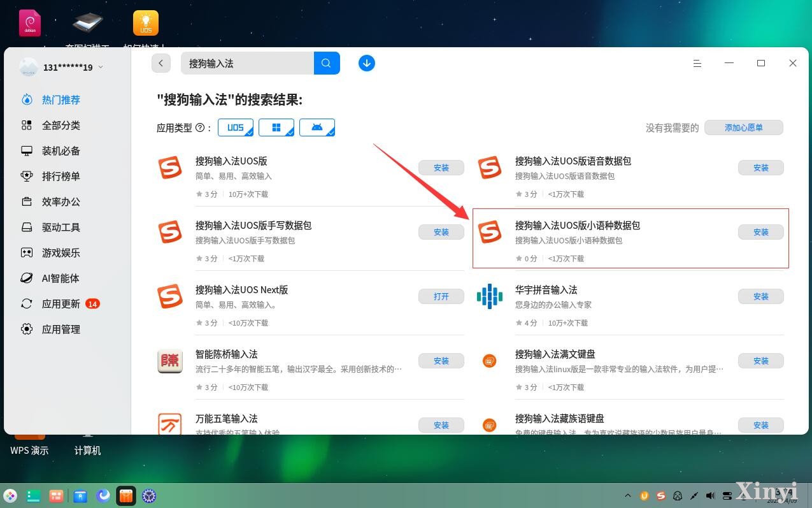
Task: Install 搜狗输入法UOS版
Action: (x=441, y=168)
